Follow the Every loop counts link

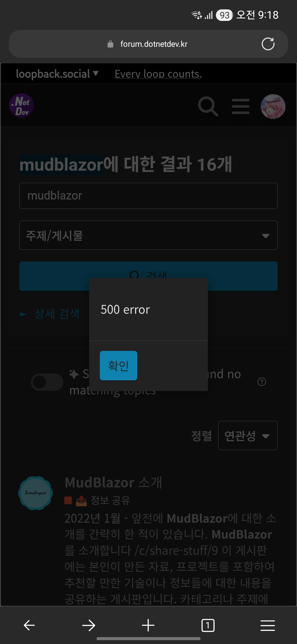click(158, 74)
